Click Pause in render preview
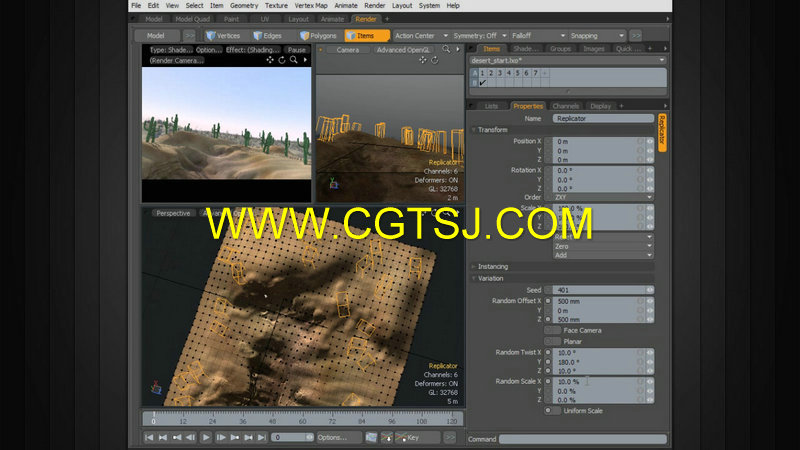The height and width of the screenshot is (450, 800). 296,50
